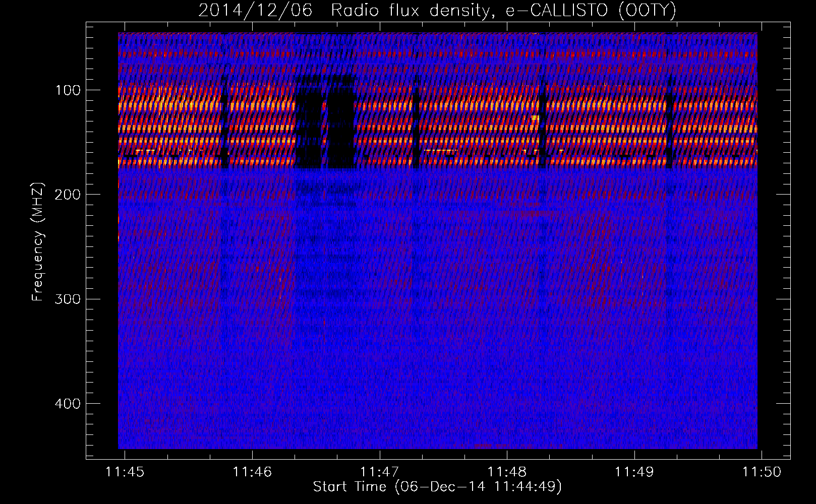Click the 11:49 time tick label

pos(634,472)
